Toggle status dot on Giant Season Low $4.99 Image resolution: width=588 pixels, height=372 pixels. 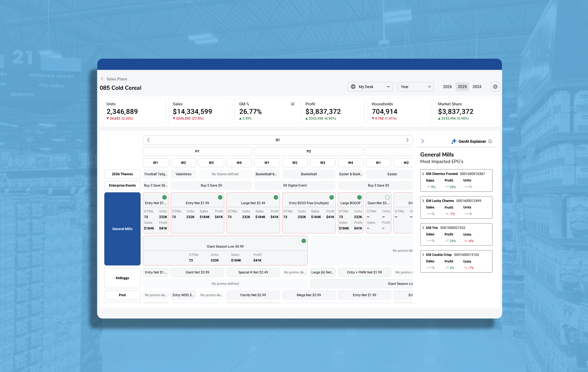pos(304,241)
